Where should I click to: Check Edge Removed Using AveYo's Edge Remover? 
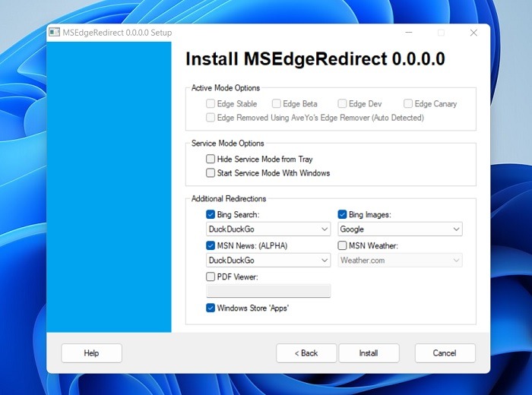[x=211, y=118]
